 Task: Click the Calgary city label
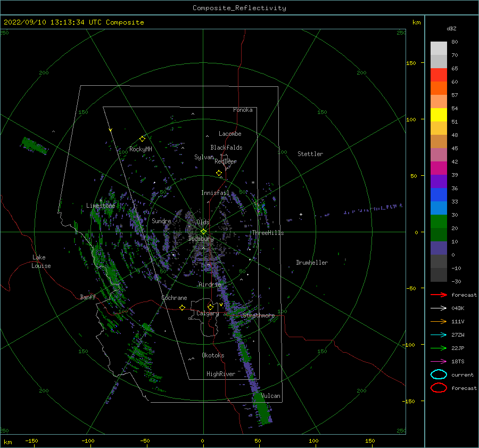[208, 313]
